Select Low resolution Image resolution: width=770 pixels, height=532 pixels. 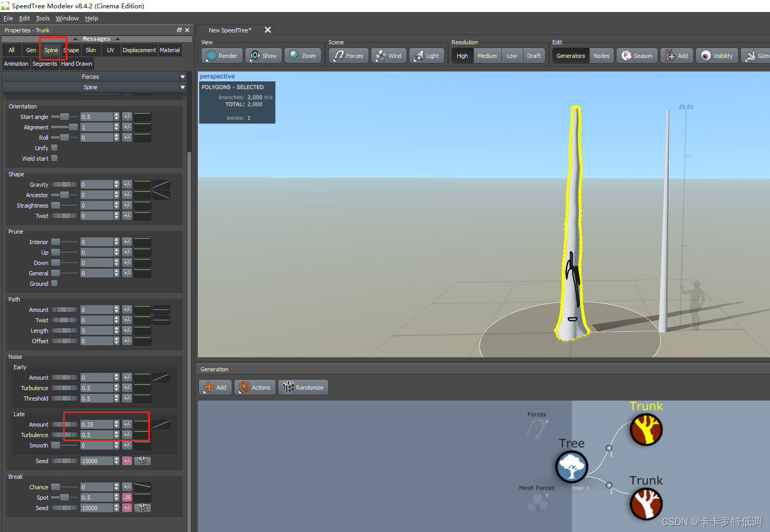512,56
